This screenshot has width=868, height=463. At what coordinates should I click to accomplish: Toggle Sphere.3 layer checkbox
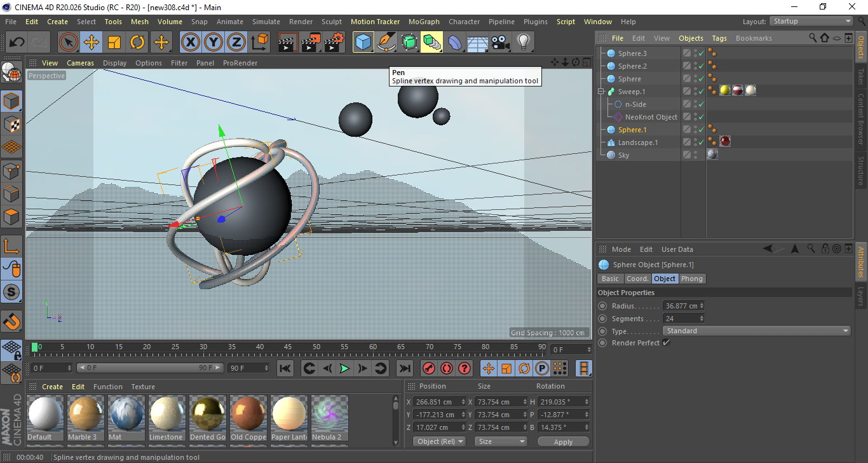click(x=687, y=53)
